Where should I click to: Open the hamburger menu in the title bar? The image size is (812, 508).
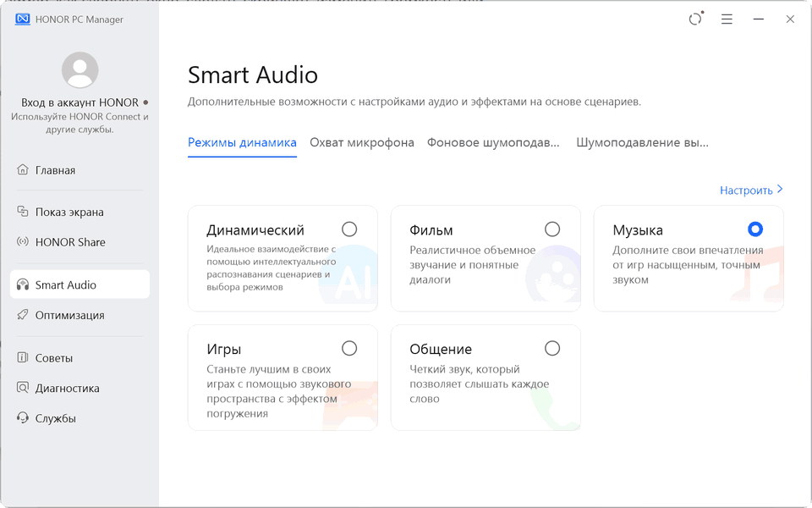tap(727, 19)
